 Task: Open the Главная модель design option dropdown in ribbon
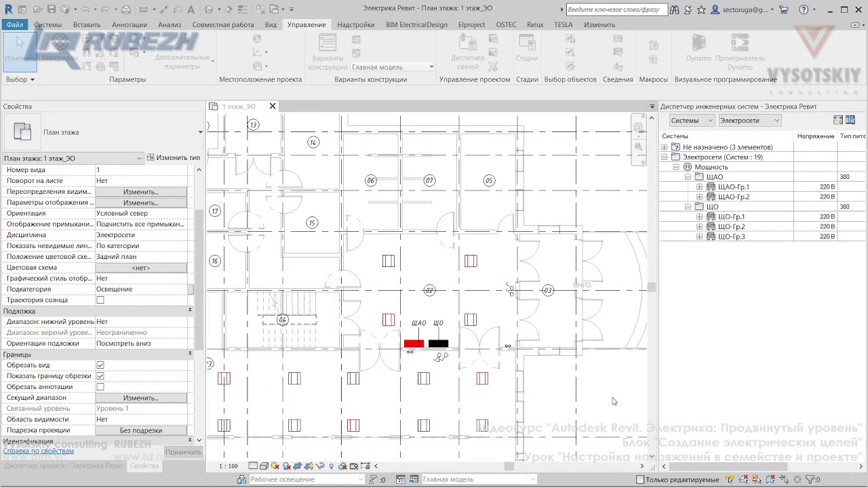392,67
